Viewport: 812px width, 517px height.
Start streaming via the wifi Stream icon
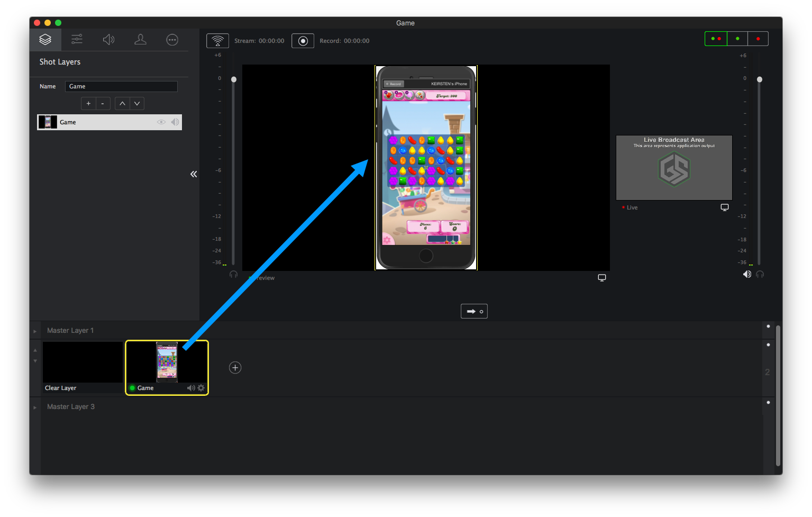coord(217,40)
